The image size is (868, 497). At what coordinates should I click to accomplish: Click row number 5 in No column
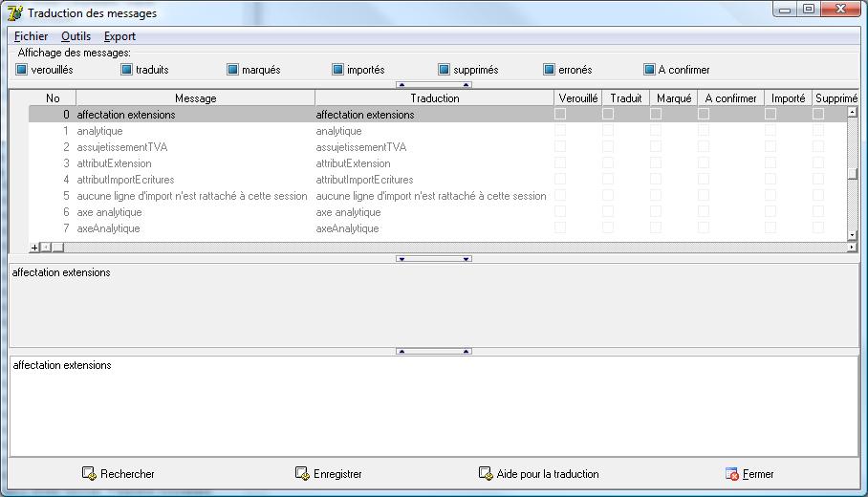click(66, 196)
